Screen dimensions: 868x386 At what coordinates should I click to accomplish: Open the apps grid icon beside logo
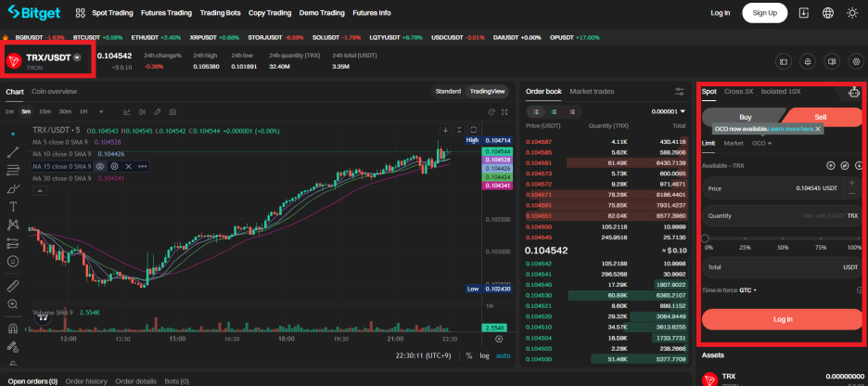pyautogui.click(x=81, y=13)
